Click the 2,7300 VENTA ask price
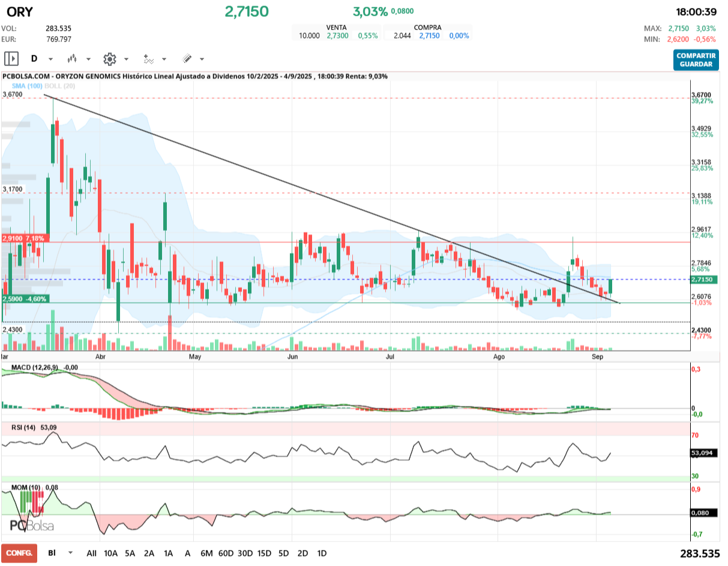The height and width of the screenshot is (566, 728). (x=337, y=36)
